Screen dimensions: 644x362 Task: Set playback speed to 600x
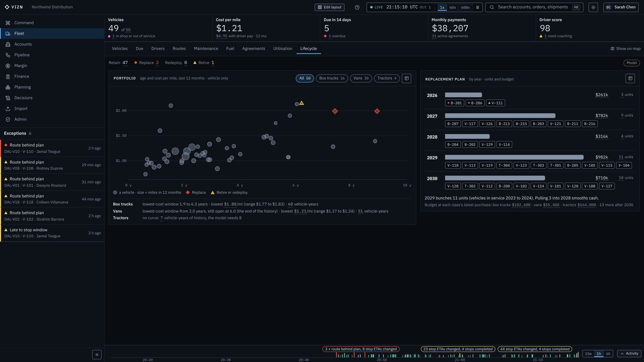[465, 7]
